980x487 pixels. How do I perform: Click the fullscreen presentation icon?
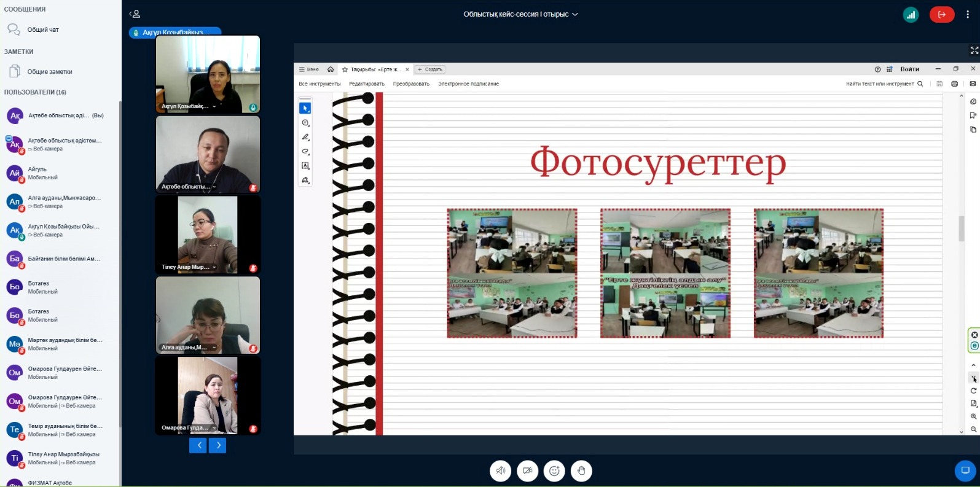click(x=974, y=50)
